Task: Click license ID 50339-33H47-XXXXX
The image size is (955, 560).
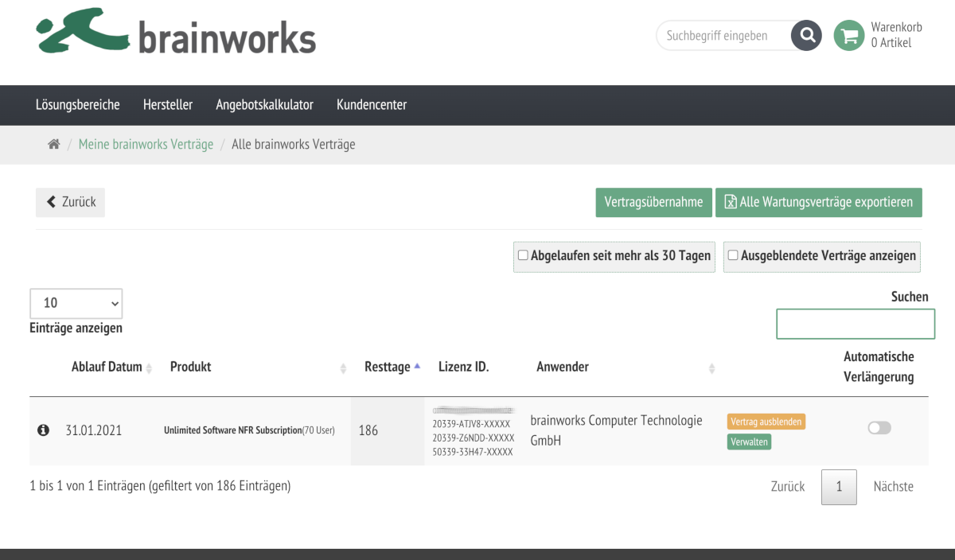Action: click(x=474, y=452)
